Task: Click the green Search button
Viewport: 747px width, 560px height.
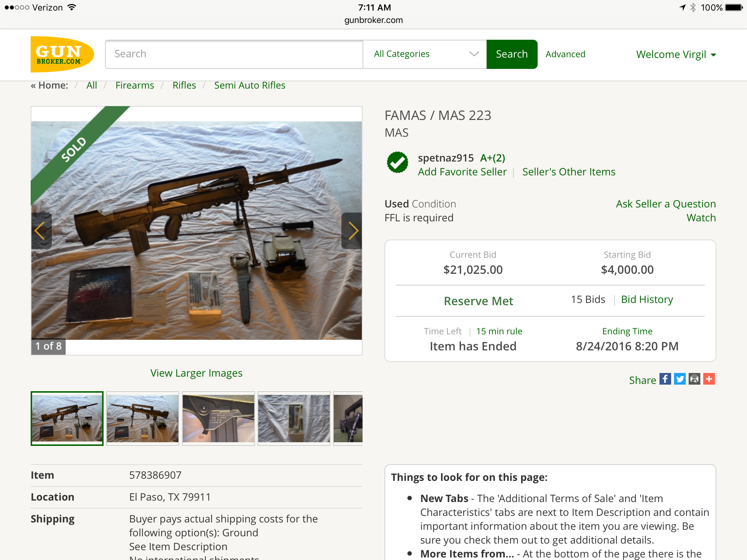Action: pos(512,54)
